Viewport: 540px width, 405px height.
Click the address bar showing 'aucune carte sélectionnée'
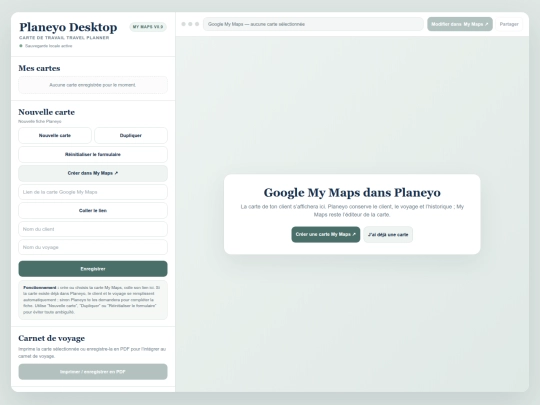pos(313,24)
